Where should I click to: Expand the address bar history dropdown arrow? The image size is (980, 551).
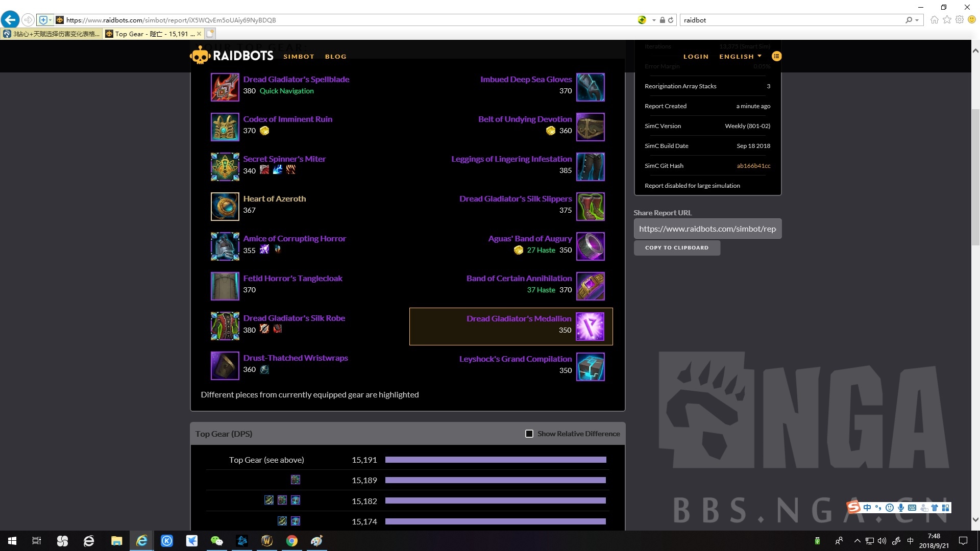click(x=654, y=20)
